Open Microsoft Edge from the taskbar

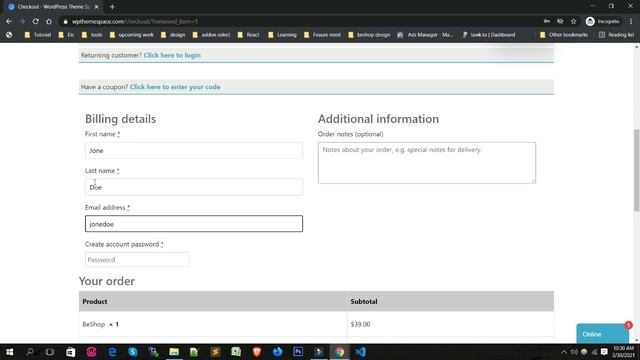[112, 352]
